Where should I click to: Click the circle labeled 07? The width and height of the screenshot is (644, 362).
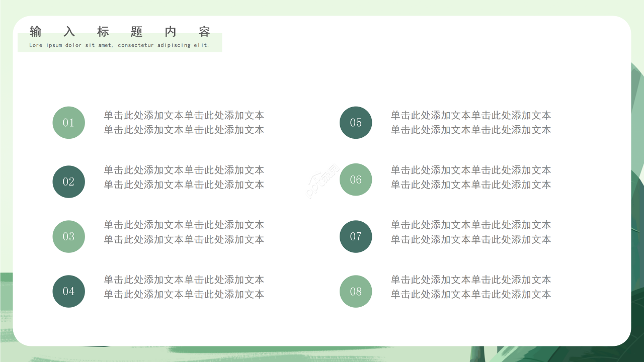356,236
